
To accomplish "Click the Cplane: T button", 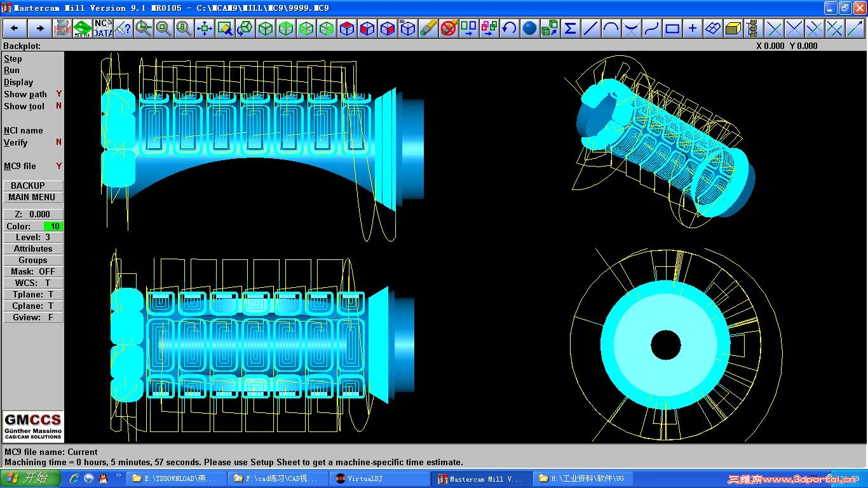I will click(x=33, y=306).
